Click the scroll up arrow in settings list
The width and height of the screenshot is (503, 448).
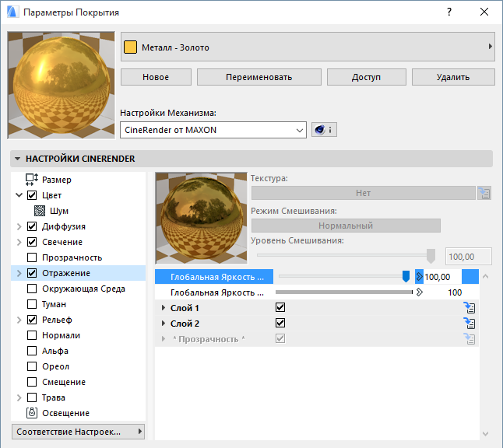click(485, 276)
